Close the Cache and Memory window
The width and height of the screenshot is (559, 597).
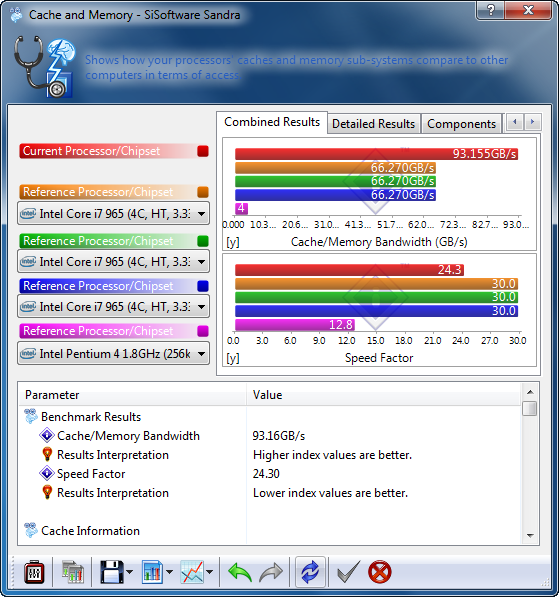tap(528, 10)
